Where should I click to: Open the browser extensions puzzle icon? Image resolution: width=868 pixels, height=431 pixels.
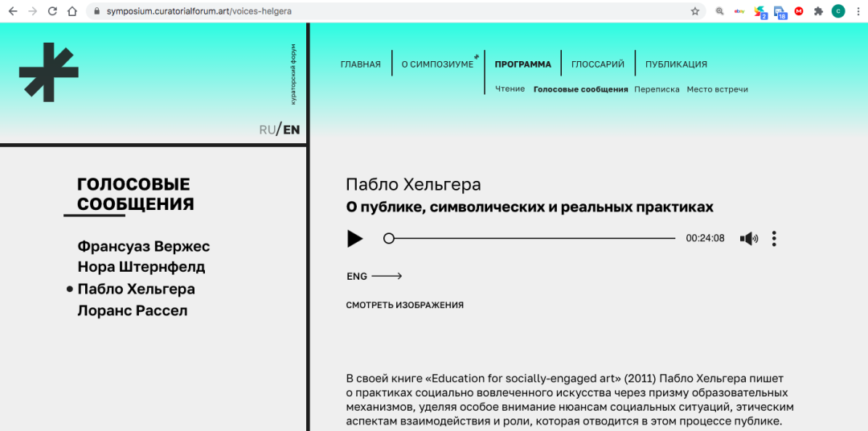(818, 11)
